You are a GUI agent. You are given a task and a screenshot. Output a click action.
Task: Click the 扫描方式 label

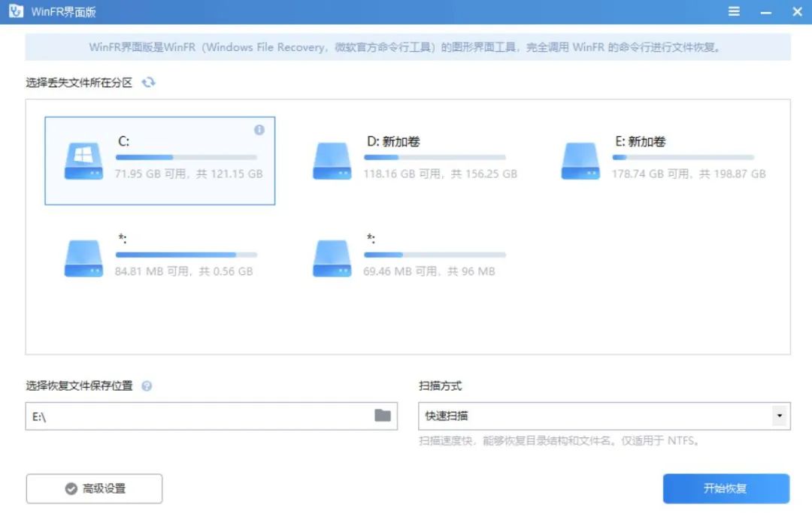pos(440,385)
